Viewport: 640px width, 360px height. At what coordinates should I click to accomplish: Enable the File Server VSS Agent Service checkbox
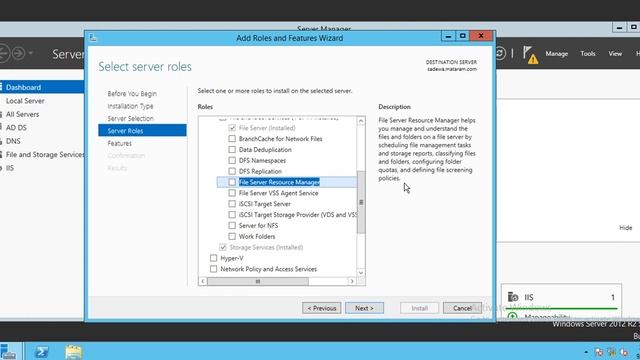[232, 193]
